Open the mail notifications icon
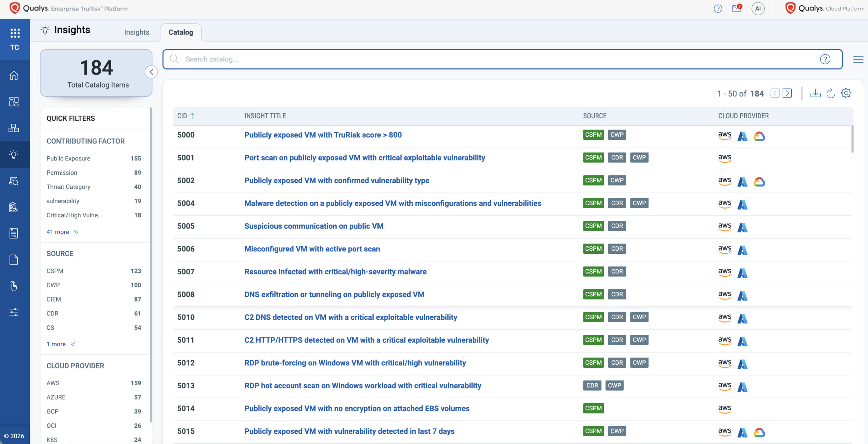This screenshot has width=868, height=444. coord(737,8)
